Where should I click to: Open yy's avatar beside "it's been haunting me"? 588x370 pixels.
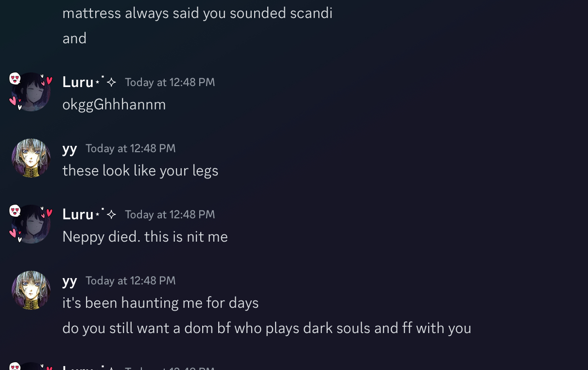point(31,290)
